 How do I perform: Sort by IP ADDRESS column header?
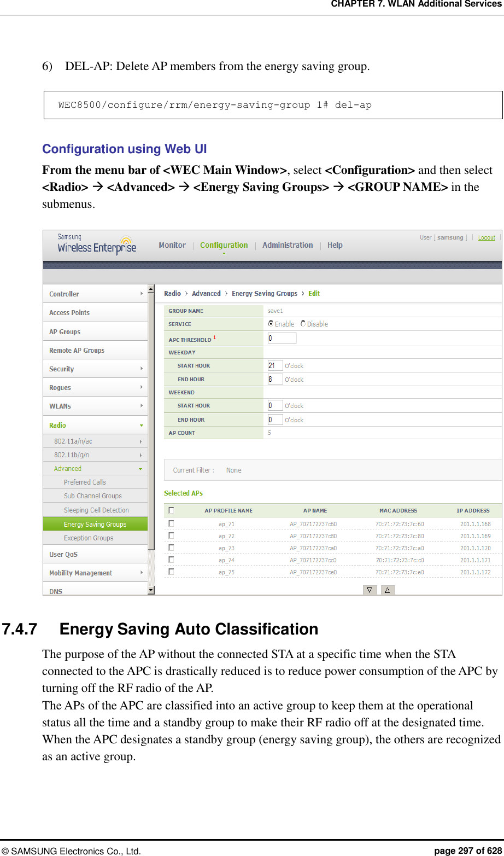tap(473, 510)
